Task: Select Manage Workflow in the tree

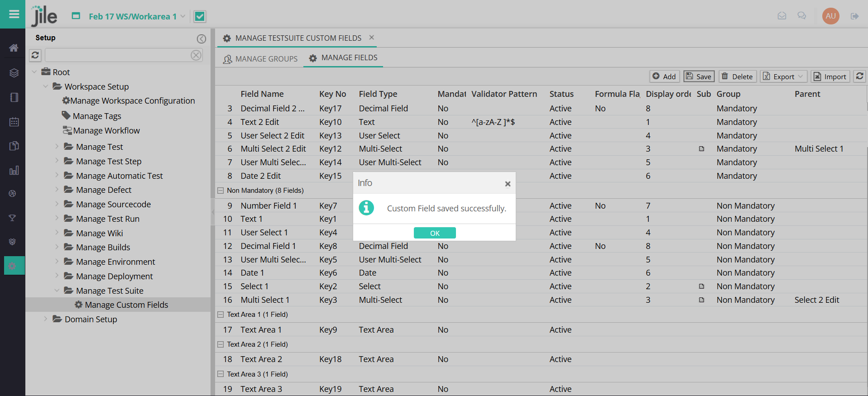Action: point(106,131)
